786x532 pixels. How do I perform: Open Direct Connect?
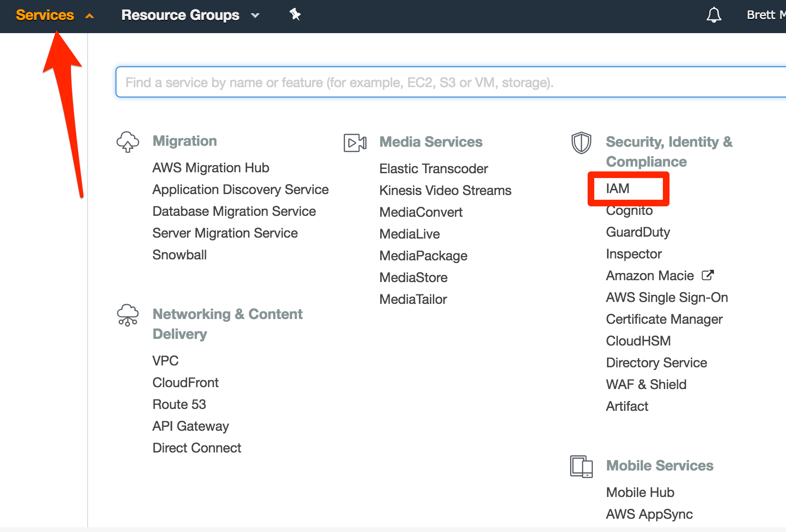click(196, 448)
